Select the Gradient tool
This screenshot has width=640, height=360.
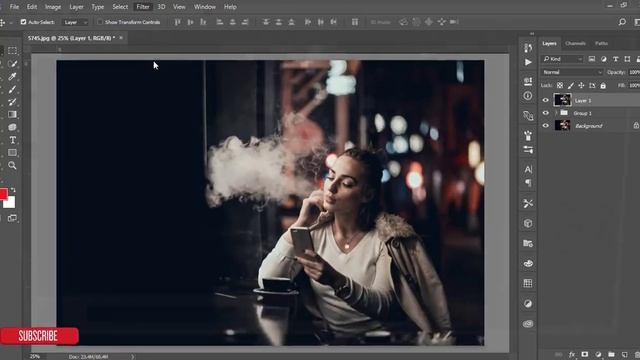12,114
